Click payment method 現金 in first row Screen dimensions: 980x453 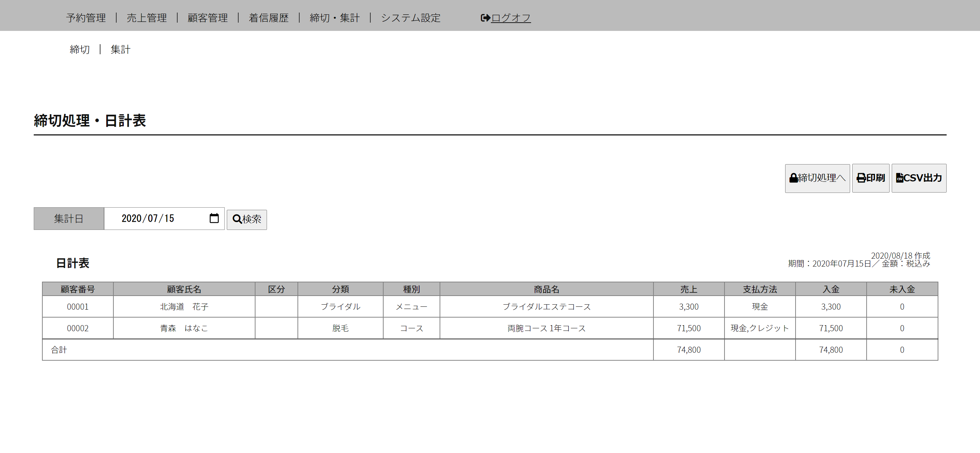click(760, 307)
